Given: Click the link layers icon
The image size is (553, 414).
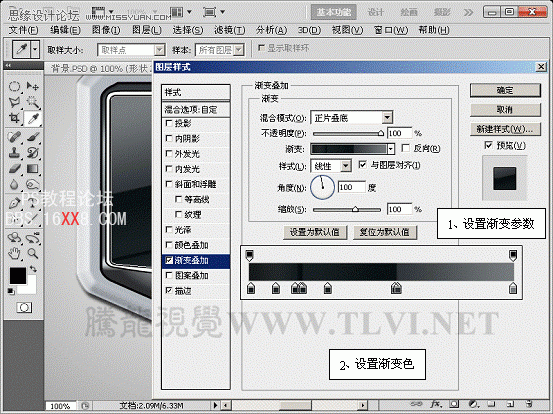Looking at the screenshot, I should coord(417,404).
